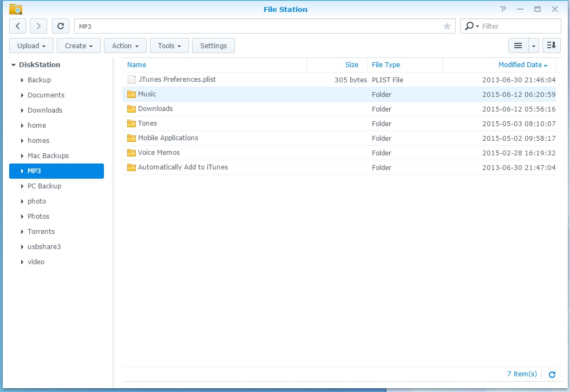Click the filter search magnifier icon
The width and height of the screenshot is (570, 392).
[x=469, y=26]
